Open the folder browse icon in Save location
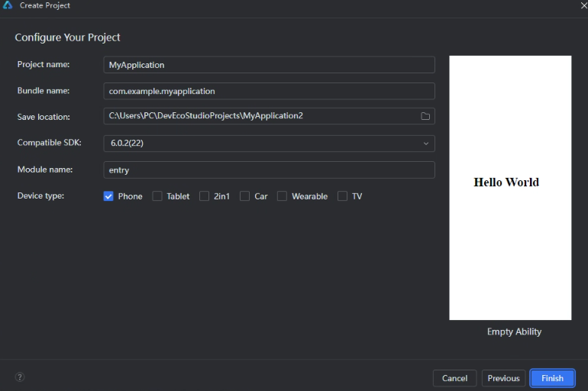 425,116
